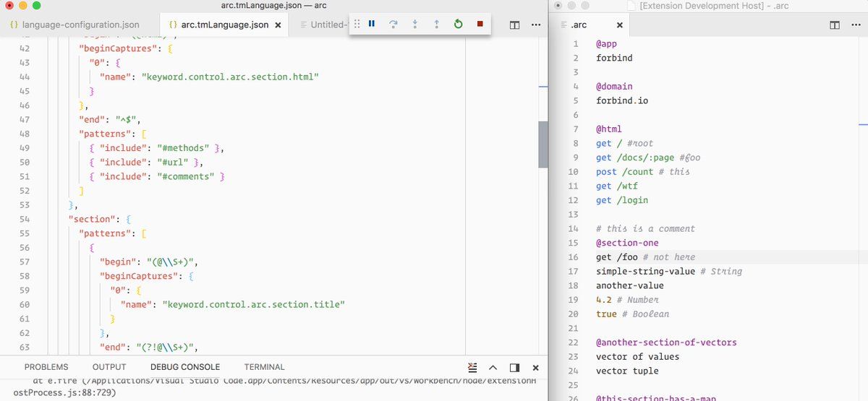Click the file icon on the Untitled tab

pyautogui.click(x=302, y=25)
